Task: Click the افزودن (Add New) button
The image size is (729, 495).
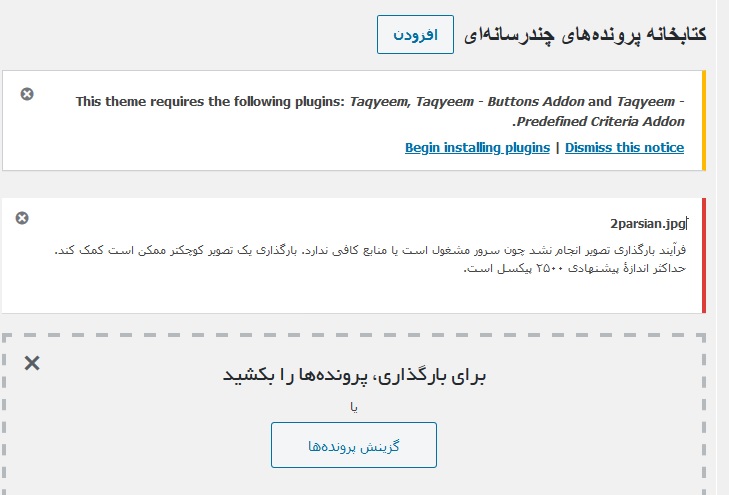Action: tap(415, 34)
